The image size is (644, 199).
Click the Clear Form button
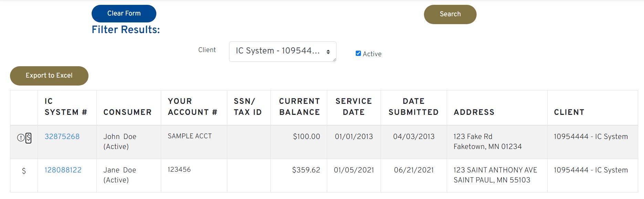(x=124, y=13)
